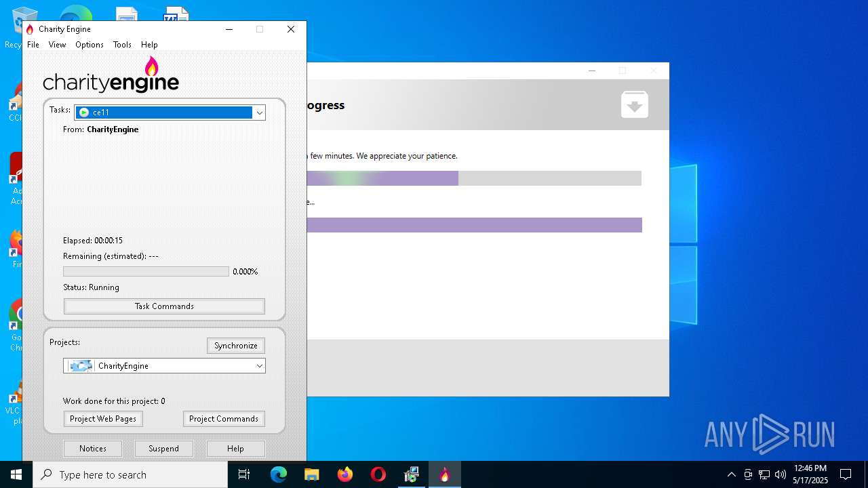This screenshot has height=488, width=868.
Task: Click the bottom Help button
Action: tap(235, 449)
